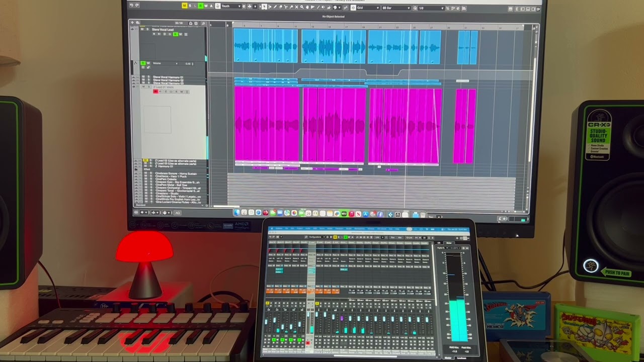Toggle Read automation on Steve Vocal Lead

175,34
